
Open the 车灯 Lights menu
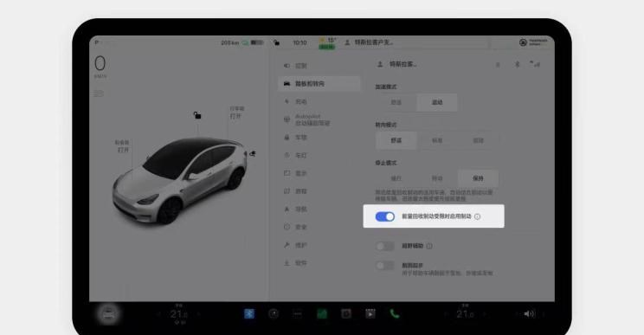click(x=319, y=155)
